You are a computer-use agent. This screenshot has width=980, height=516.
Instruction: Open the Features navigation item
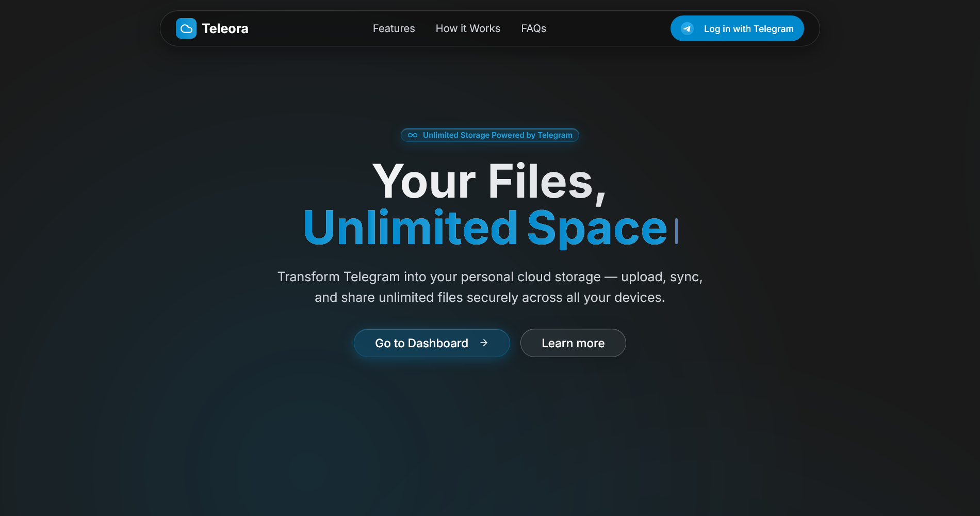click(x=394, y=28)
